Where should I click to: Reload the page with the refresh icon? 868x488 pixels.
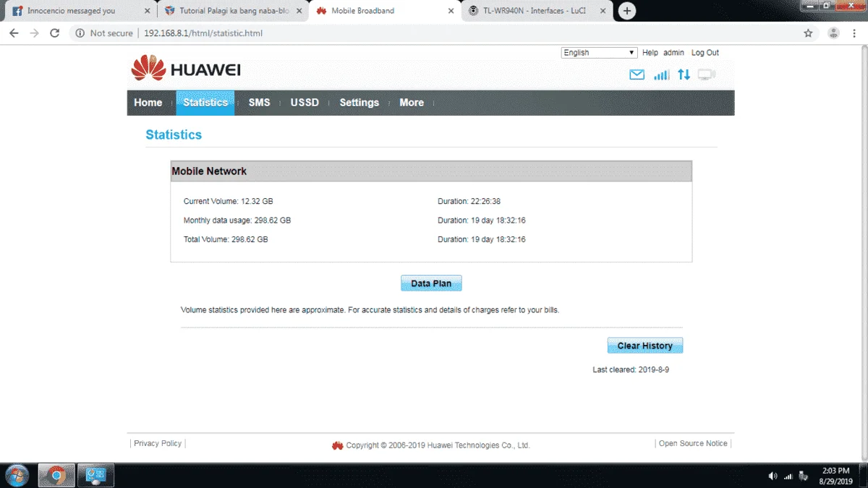coord(54,33)
